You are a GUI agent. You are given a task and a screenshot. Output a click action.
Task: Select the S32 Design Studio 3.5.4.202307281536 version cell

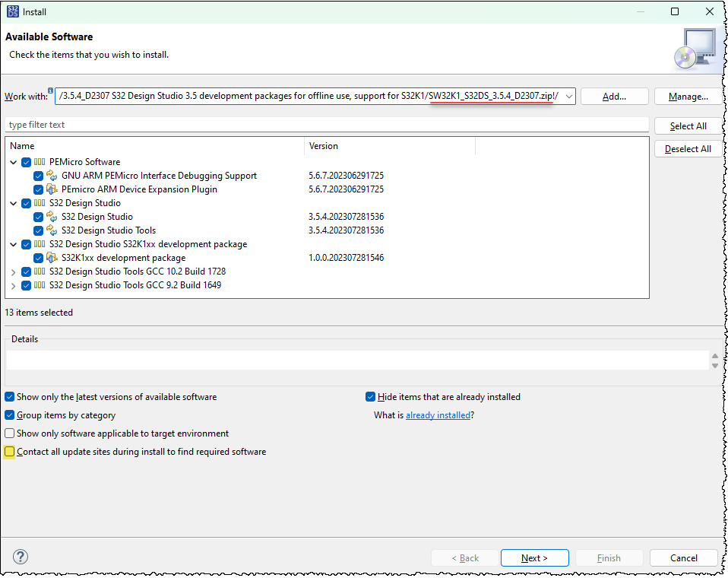(x=347, y=217)
